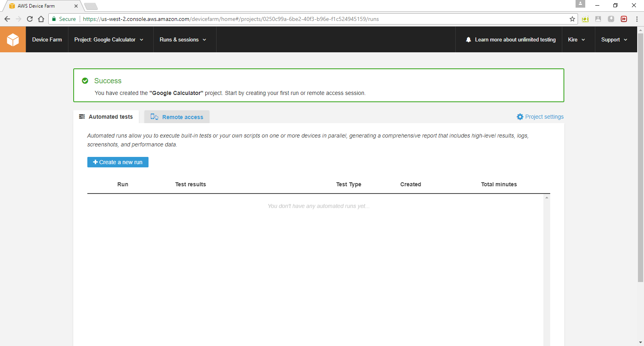Click the yellow-green extension icon in toolbar
The image size is (644, 346).
pyautogui.click(x=585, y=19)
